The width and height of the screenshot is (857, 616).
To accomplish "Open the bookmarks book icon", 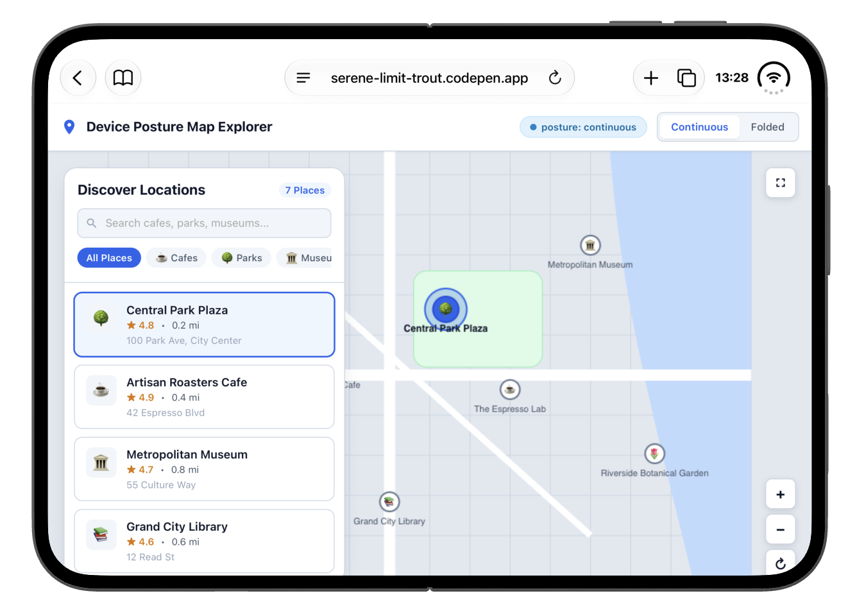I will click(123, 78).
